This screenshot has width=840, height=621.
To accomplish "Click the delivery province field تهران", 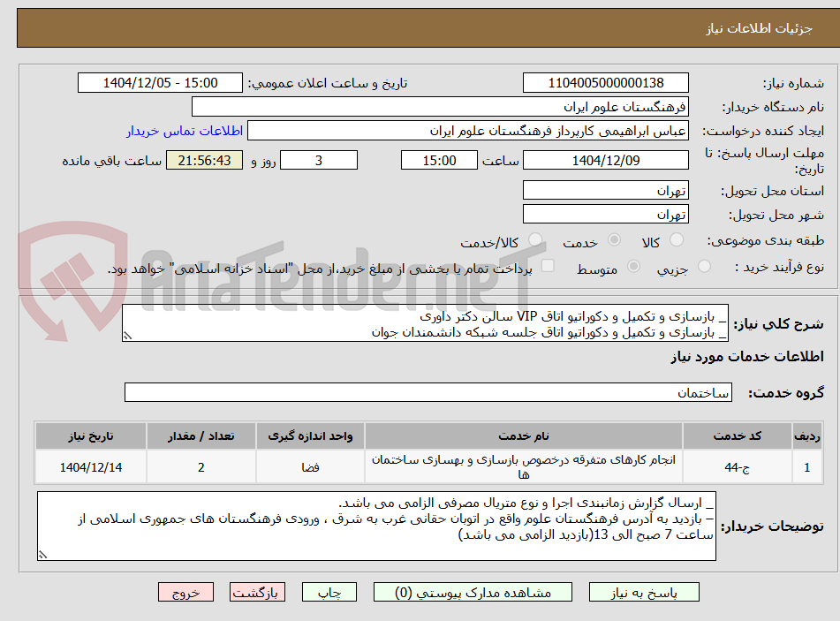I will pyautogui.click(x=606, y=190).
